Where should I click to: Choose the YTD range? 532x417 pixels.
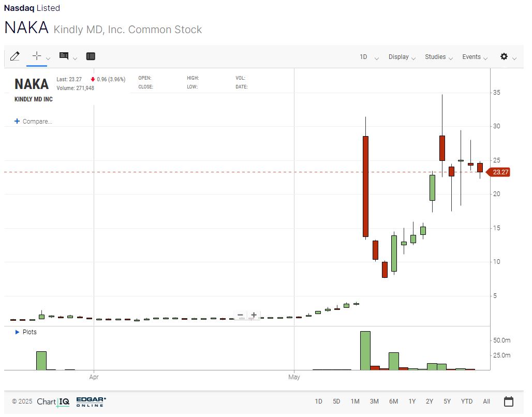coord(466,401)
